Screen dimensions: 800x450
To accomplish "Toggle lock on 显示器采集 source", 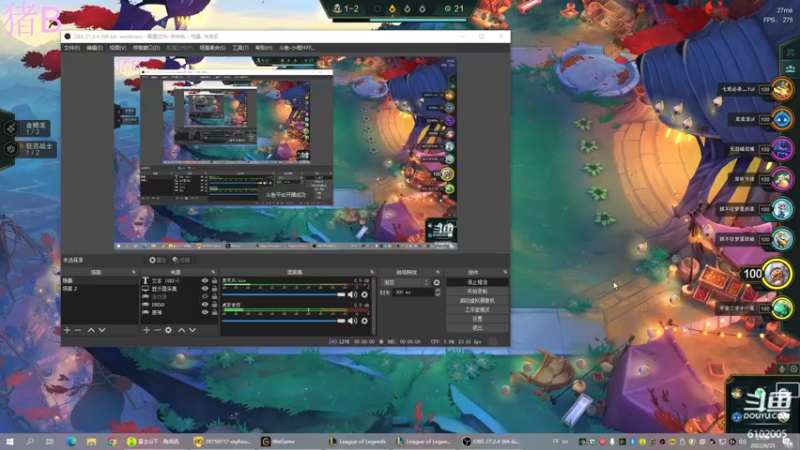I will [x=214, y=289].
